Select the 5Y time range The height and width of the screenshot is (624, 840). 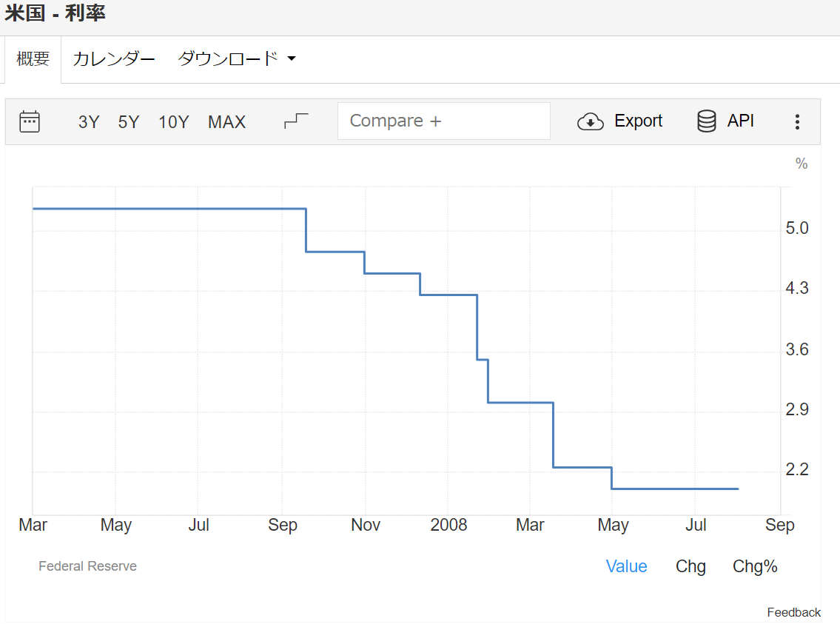coord(129,122)
